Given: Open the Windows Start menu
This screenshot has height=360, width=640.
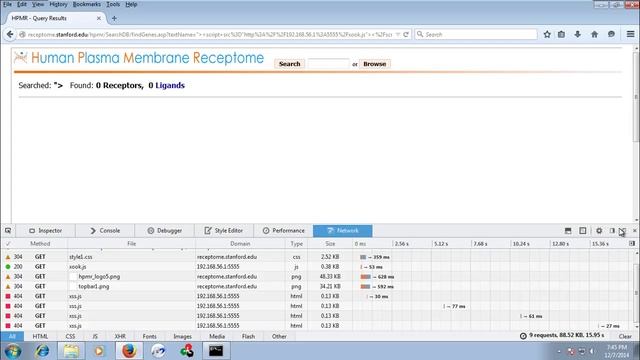Looking at the screenshot, I should click(13, 351).
